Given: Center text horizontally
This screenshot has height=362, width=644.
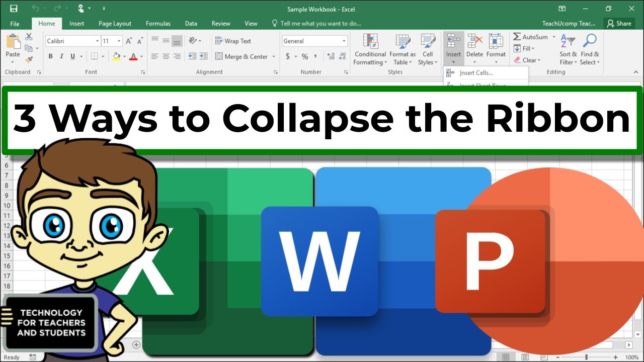Looking at the screenshot, I should (166, 57).
